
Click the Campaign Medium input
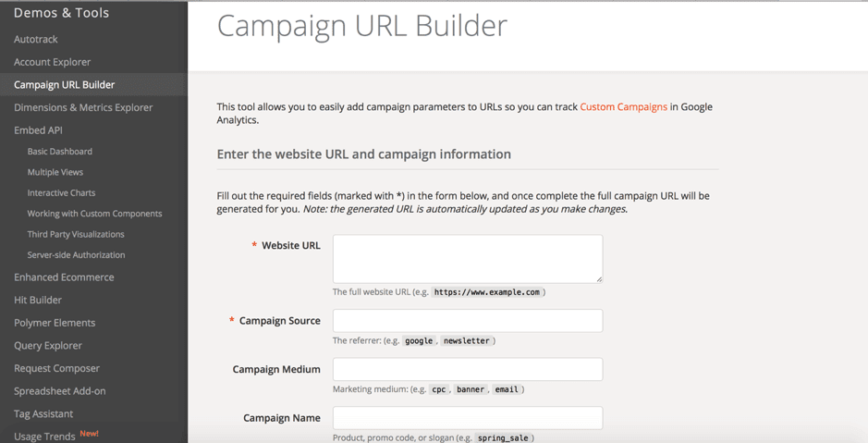tap(467, 369)
